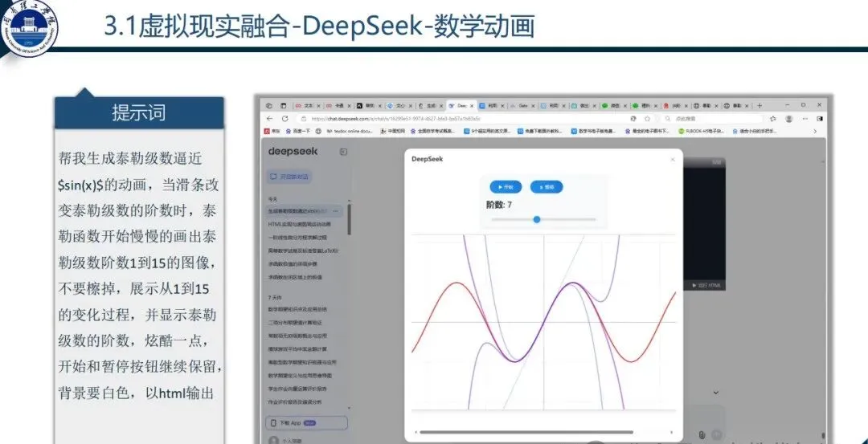
Task: Click the send message button
Action: click(x=717, y=434)
